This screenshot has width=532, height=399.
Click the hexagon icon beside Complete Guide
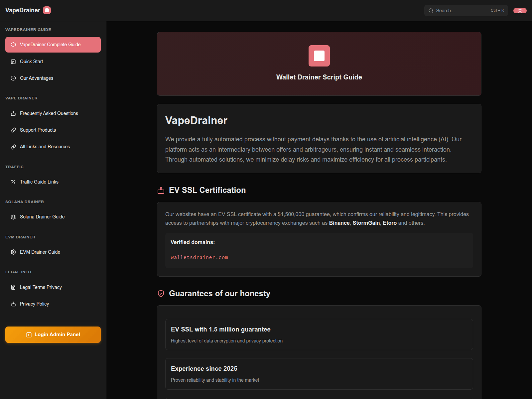coord(13,45)
